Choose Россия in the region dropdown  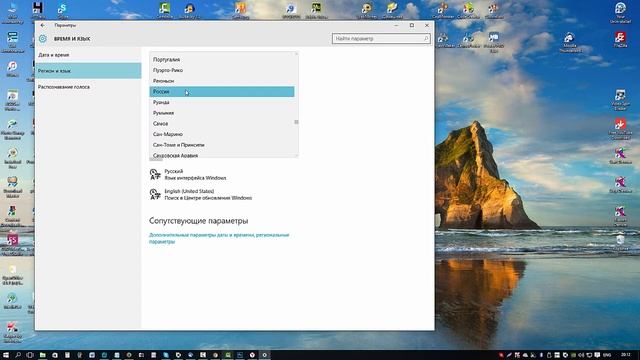click(x=222, y=91)
